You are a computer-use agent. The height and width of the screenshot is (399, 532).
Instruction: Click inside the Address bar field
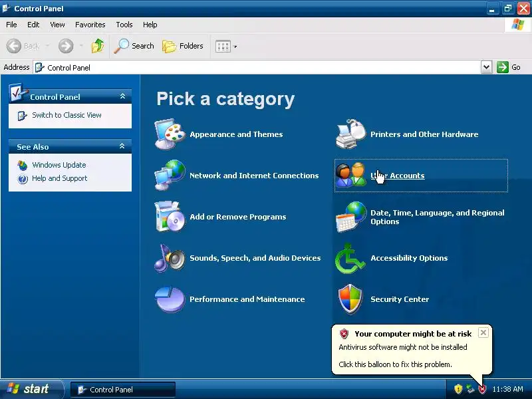tap(257, 68)
